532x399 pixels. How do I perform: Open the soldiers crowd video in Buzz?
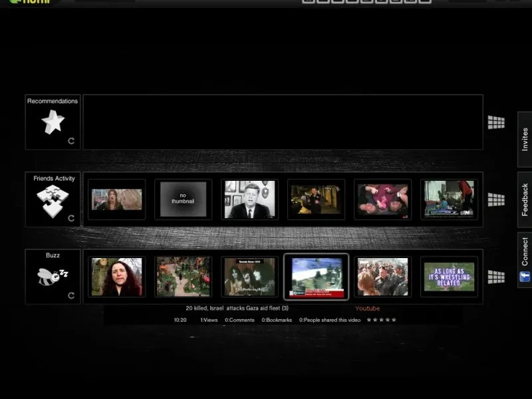(x=383, y=277)
